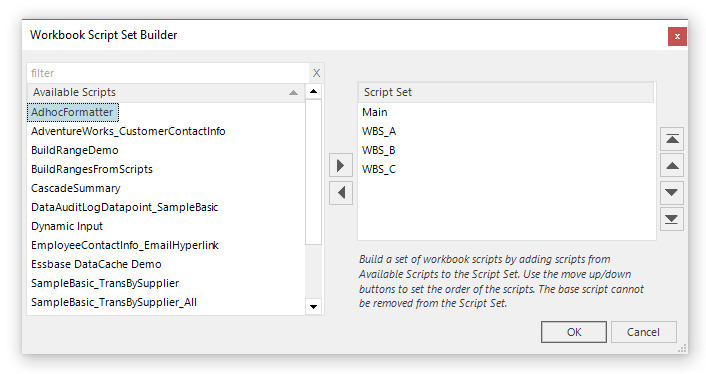
Task: Select CascadeSummary script
Action: coord(76,188)
